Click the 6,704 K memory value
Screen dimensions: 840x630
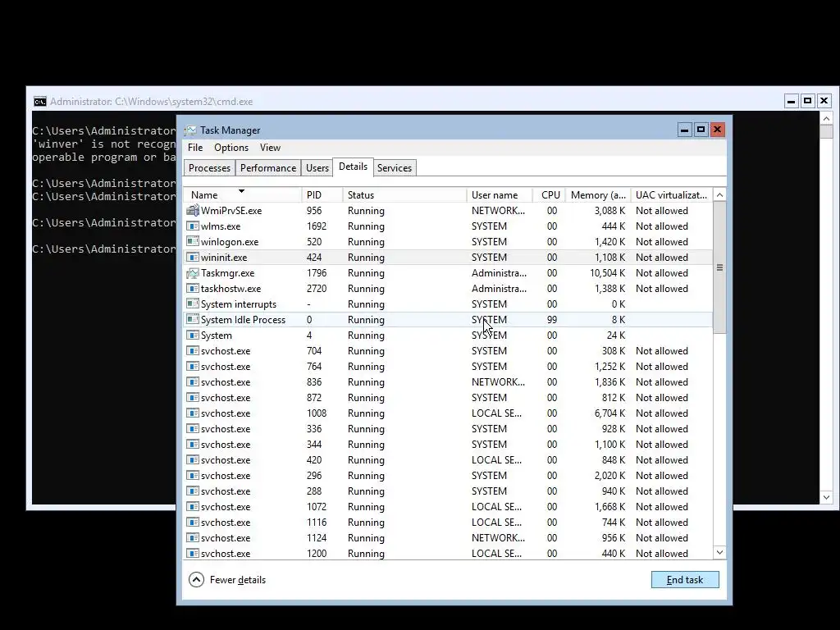click(x=609, y=413)
